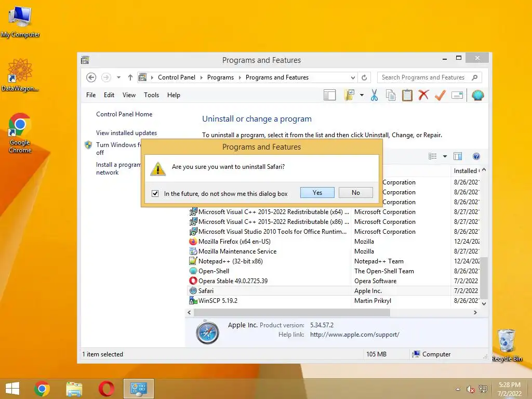This screenshot has width=532, height=399.
Task: Click the Cut scissors toolbar icon
Action: tap(374, 96)
